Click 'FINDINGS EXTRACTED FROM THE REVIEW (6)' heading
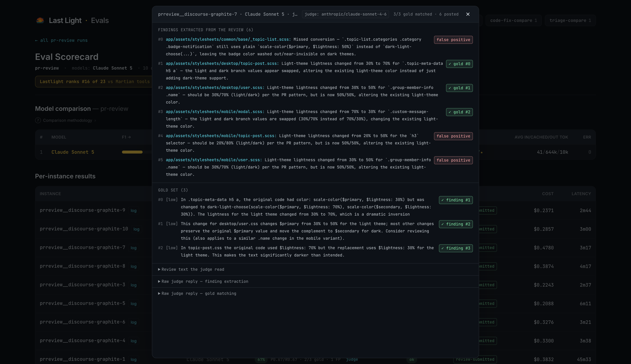Viewport: 631px width, 364px height. (206, 30)
